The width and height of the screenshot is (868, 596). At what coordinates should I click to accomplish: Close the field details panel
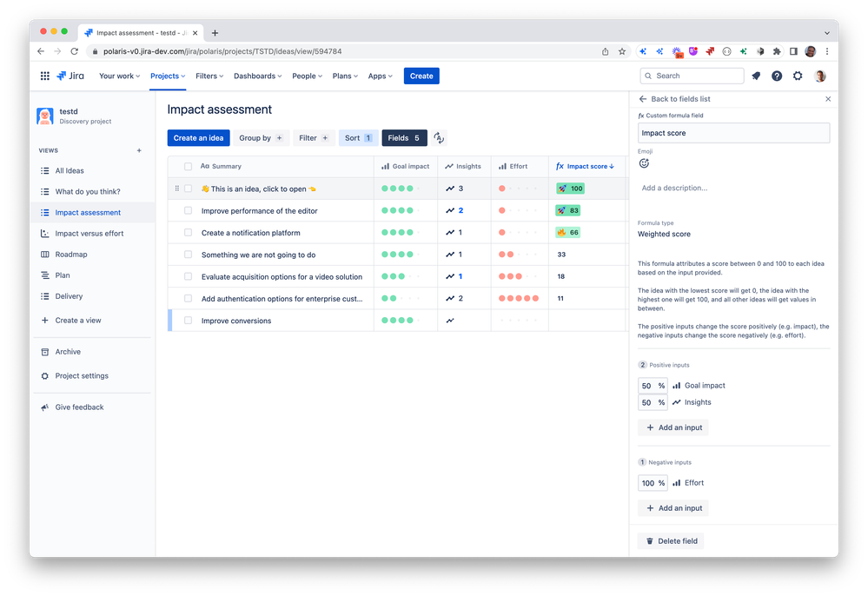pos(828,99)
